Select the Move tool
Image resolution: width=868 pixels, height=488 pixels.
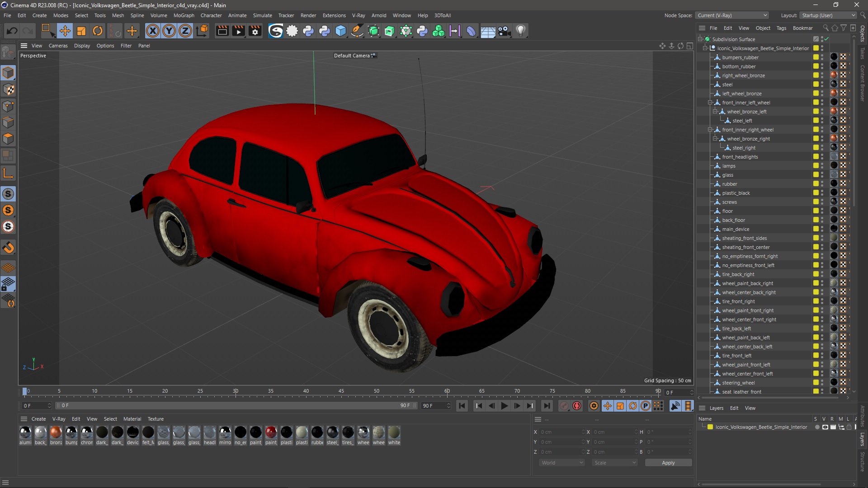[65, 31]
